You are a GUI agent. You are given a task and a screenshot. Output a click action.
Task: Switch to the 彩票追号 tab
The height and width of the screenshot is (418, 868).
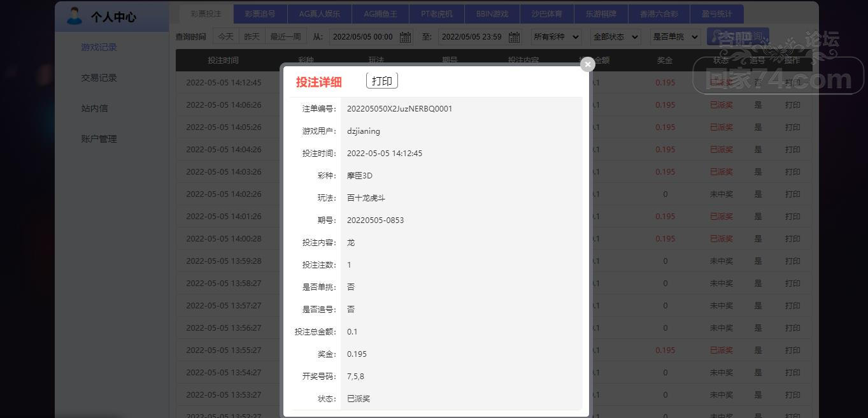coord(260,13)
